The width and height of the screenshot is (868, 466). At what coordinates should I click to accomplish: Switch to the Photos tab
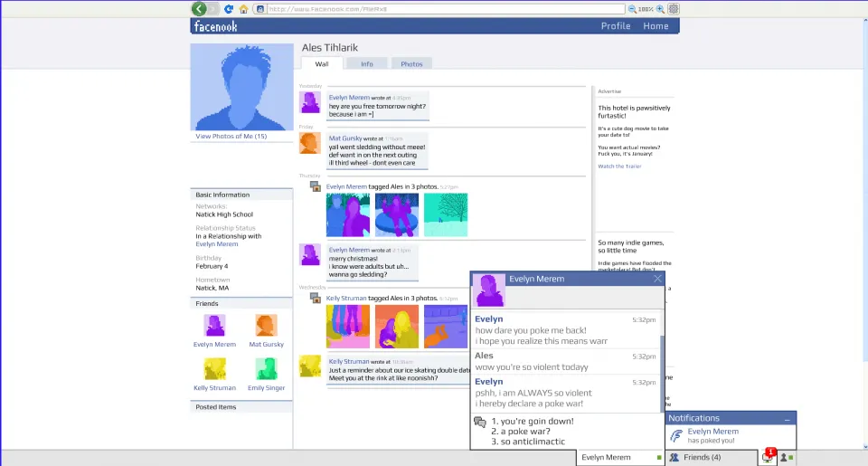coord(411,63)
